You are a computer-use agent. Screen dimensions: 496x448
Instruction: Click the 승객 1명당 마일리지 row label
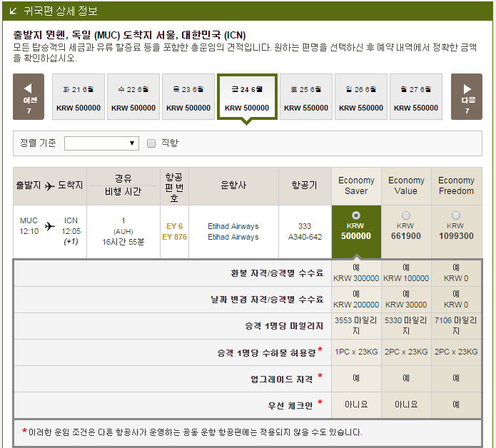point(284,326)
